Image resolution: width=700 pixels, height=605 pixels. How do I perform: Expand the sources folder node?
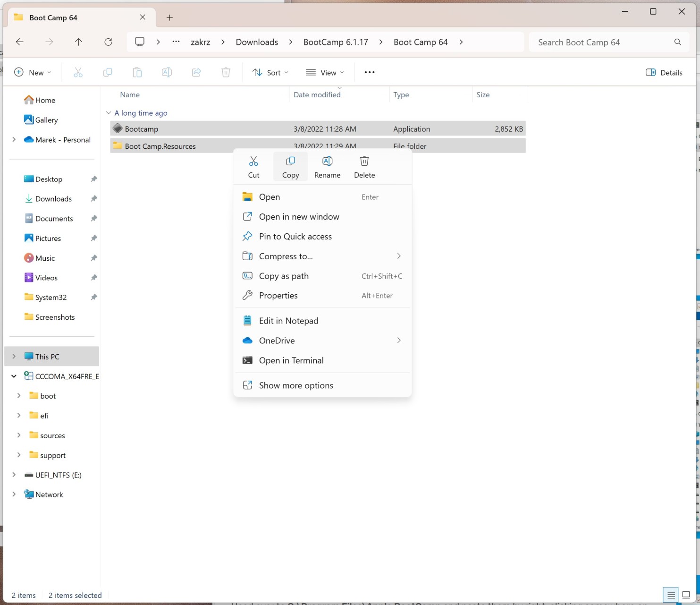tap(19, 435)
